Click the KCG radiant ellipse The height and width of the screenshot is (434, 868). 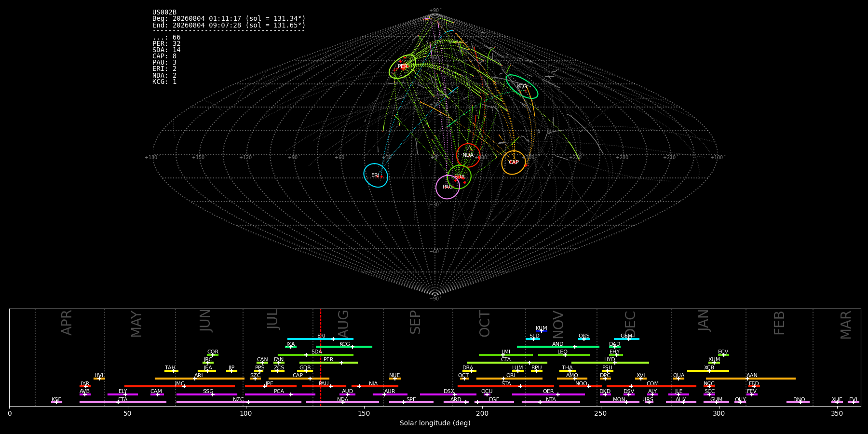(x=522, y=87)
